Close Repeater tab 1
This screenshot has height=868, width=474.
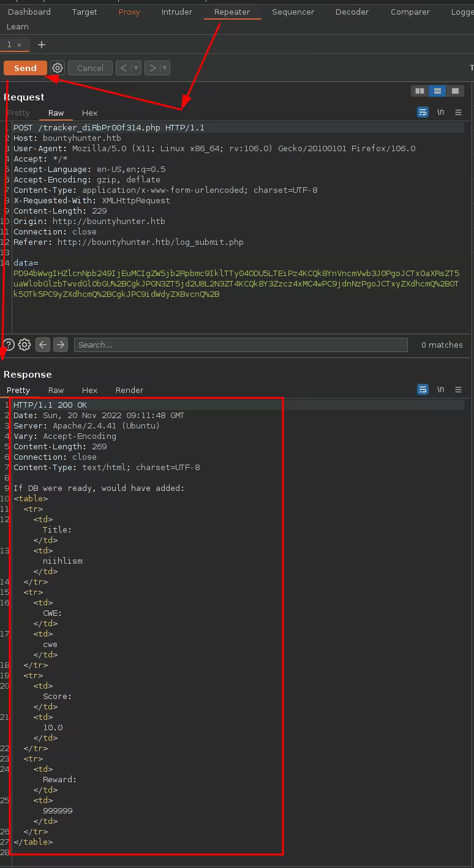19,45
